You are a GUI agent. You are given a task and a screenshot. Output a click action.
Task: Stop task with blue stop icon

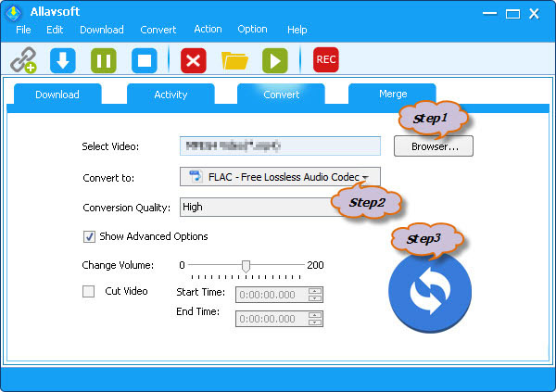(145, 60)
